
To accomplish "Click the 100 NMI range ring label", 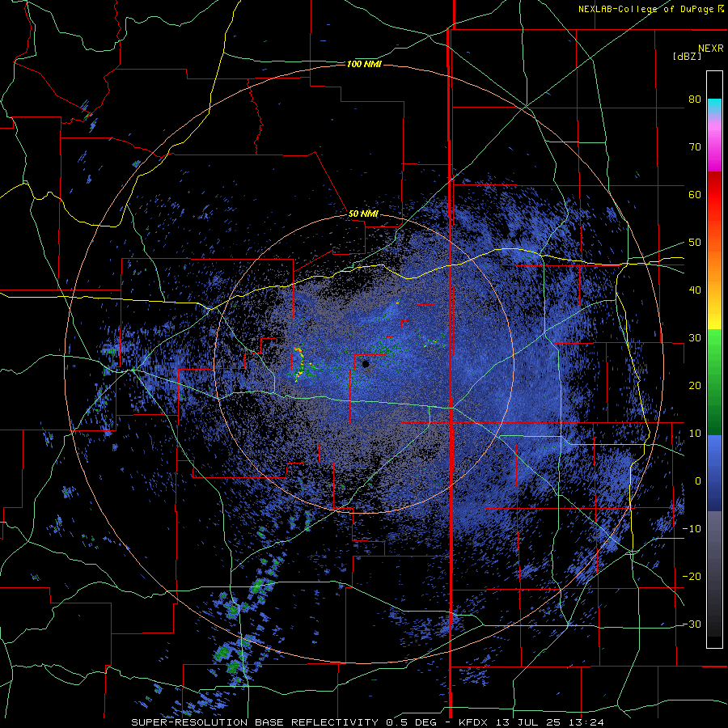I will tap(364, 64).
